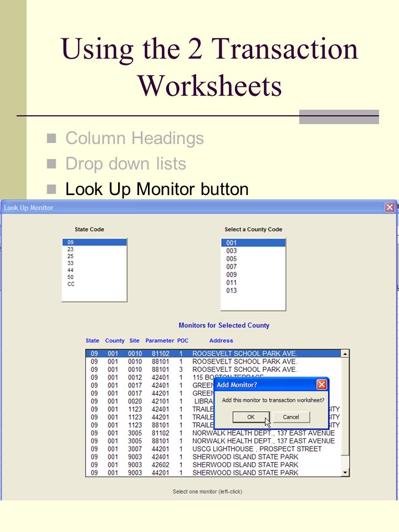
Task: Select monitor row 0010 88101 POC 3
Action: tap(213, 370)
